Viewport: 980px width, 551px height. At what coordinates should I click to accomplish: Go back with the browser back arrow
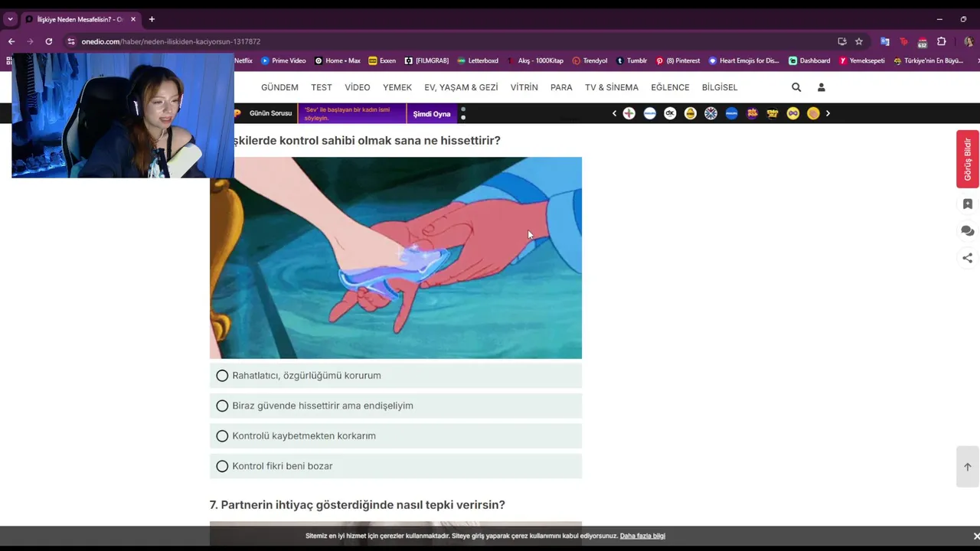tap(11, 41)
